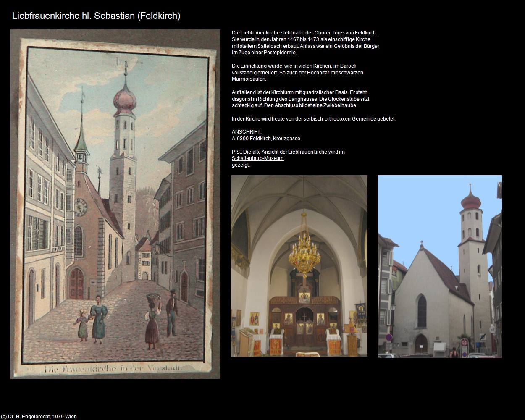
Task: Click the word 'gezeigt.' below the museum link
Action: click(241, 165)
